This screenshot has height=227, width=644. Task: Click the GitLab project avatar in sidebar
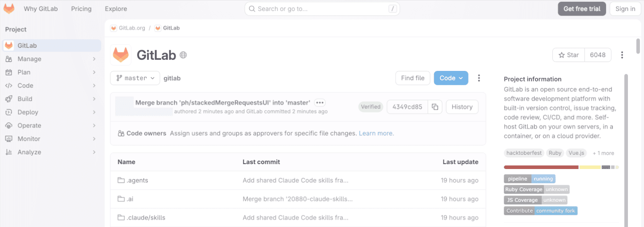point(8,45)
